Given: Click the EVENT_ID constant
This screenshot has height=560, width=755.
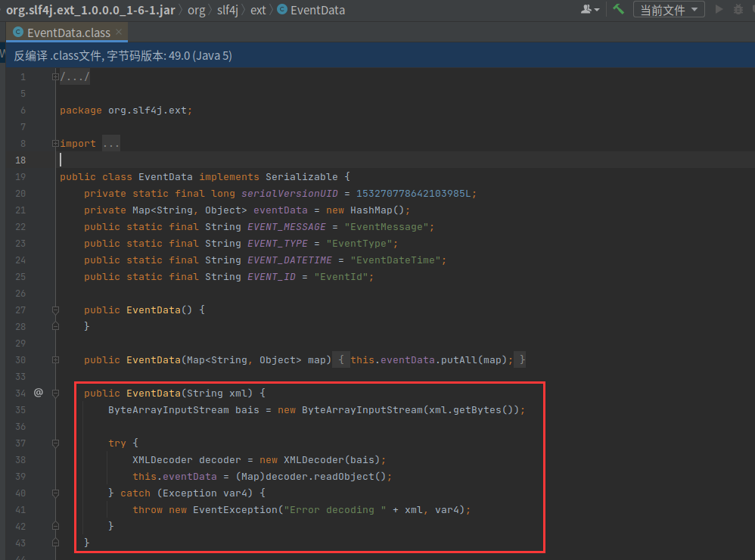Looking at the screenshot, I should pyautogui.click(x=271, y=277).
